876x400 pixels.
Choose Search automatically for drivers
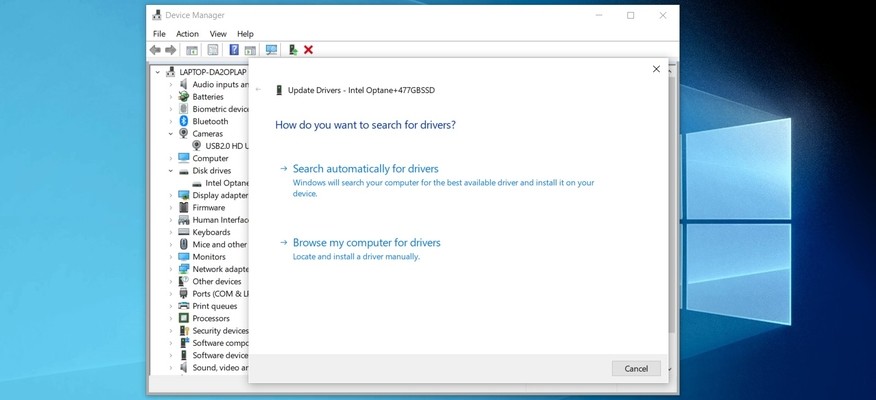point(365,169)
